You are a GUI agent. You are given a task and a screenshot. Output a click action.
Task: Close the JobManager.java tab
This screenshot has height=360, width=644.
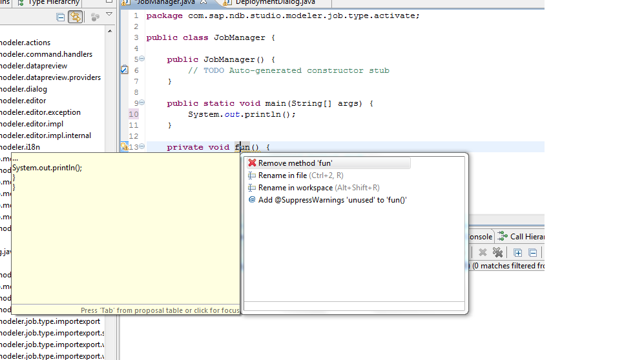coord(203,2)
